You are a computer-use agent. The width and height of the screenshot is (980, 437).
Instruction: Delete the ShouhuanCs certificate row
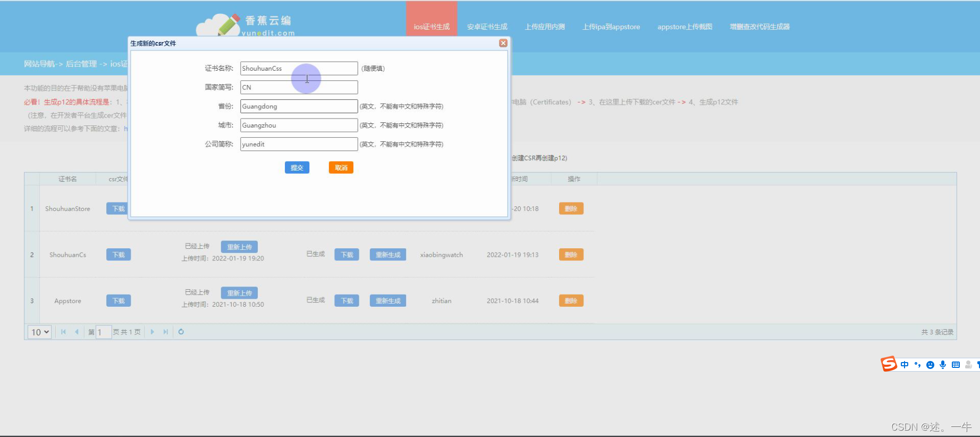[571, 255]
